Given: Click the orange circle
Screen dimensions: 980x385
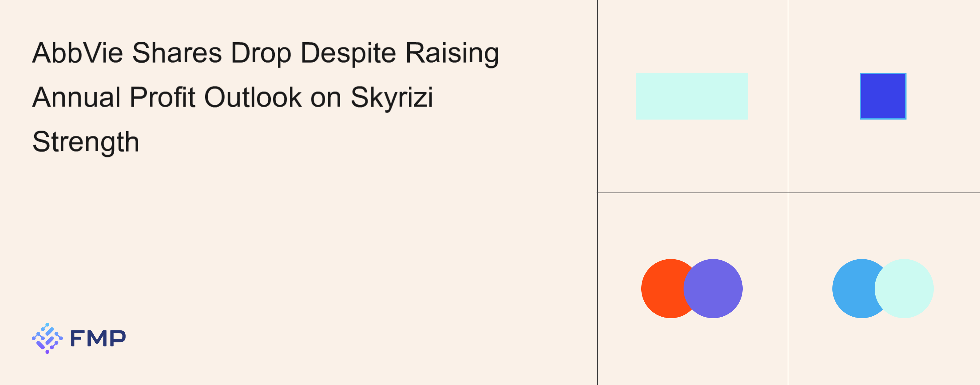Looking at the screenshot, I should click(x=662, y=289).
